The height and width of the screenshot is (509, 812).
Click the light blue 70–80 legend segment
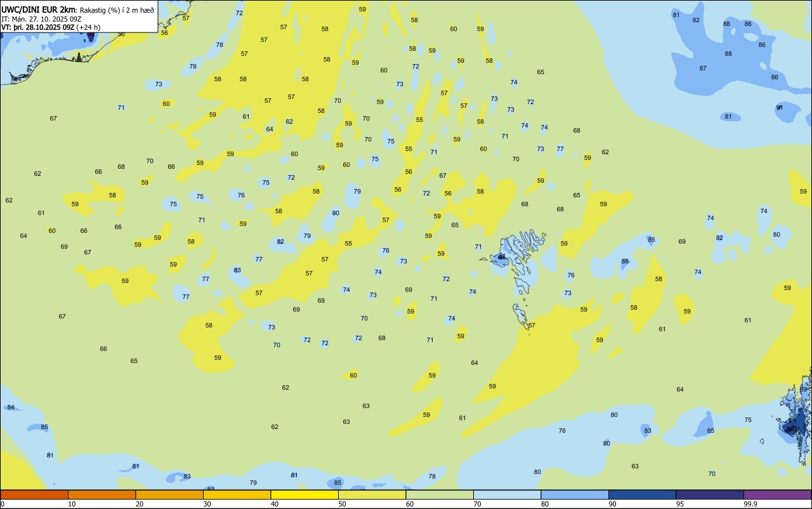coord(507,494)
